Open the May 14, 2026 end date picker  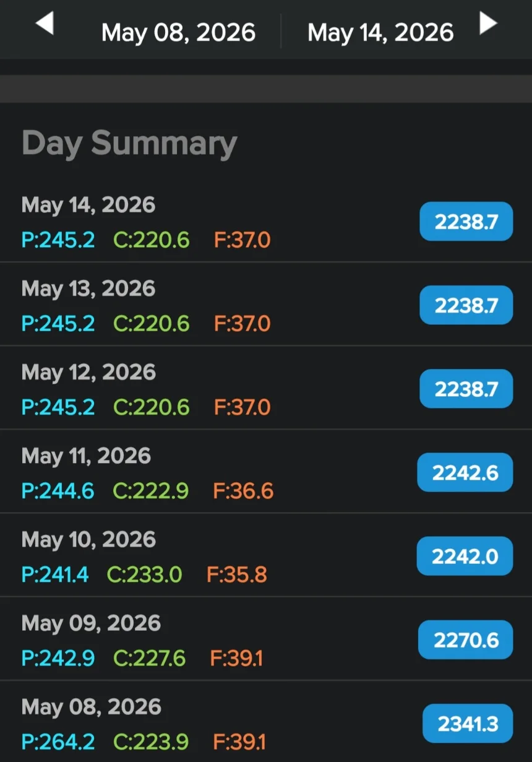(380, 32)
